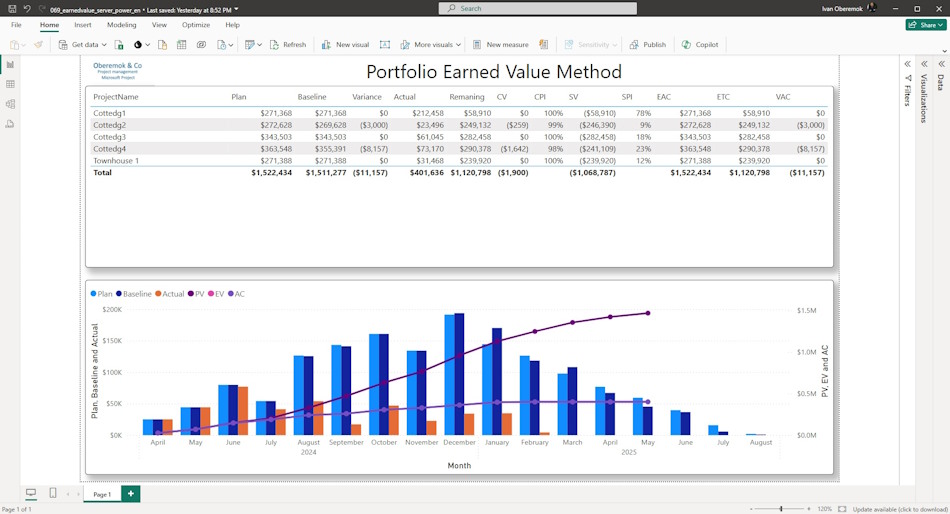Sort by ProjectName column header
The image size is (950, 514).
(x=116, y=97)
